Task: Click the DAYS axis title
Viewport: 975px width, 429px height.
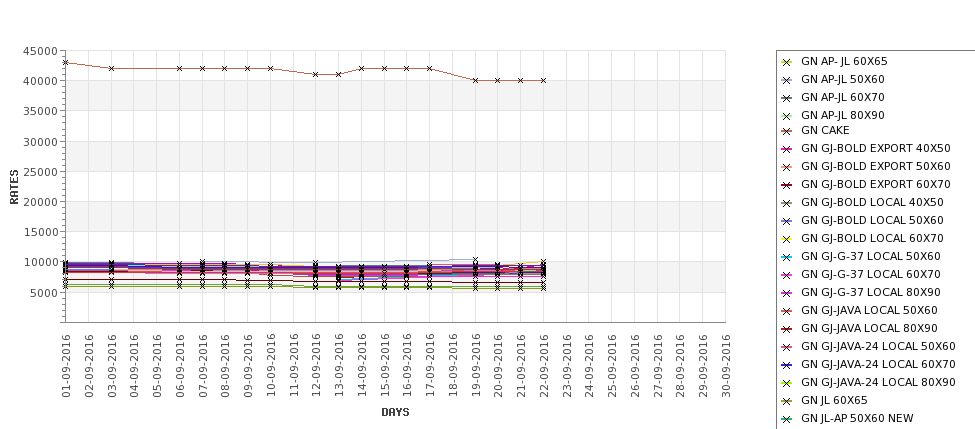Action: pos(395,412)
